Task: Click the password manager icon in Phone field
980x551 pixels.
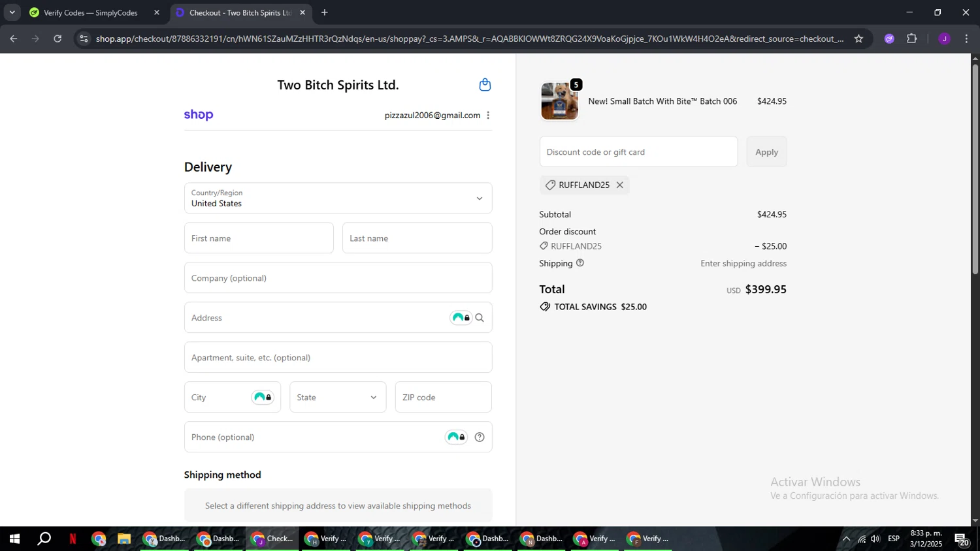Action: [456, 437]
